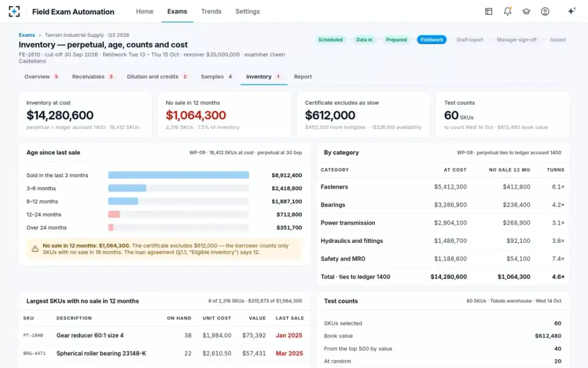Go to Home in top navigation
Image resolution: width=588 pixels, height=368 pixels.
pyautogui.click(x=145, y=11)
